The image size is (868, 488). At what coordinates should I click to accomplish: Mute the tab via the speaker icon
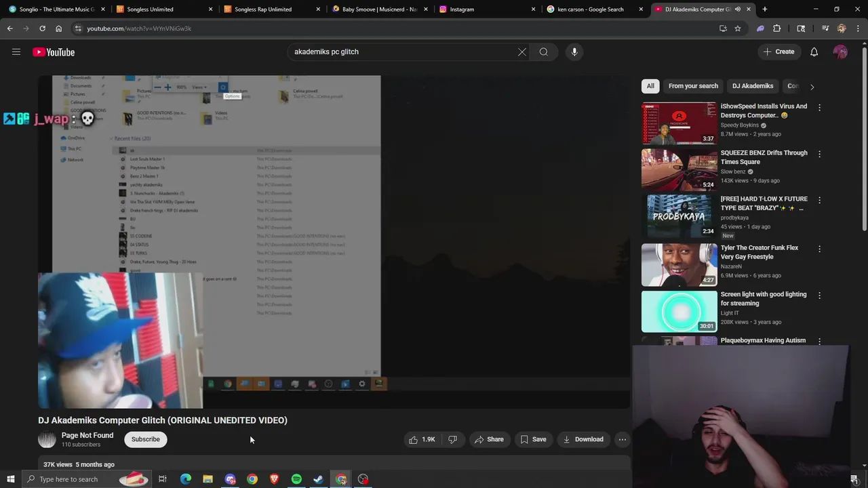[737, 9]
